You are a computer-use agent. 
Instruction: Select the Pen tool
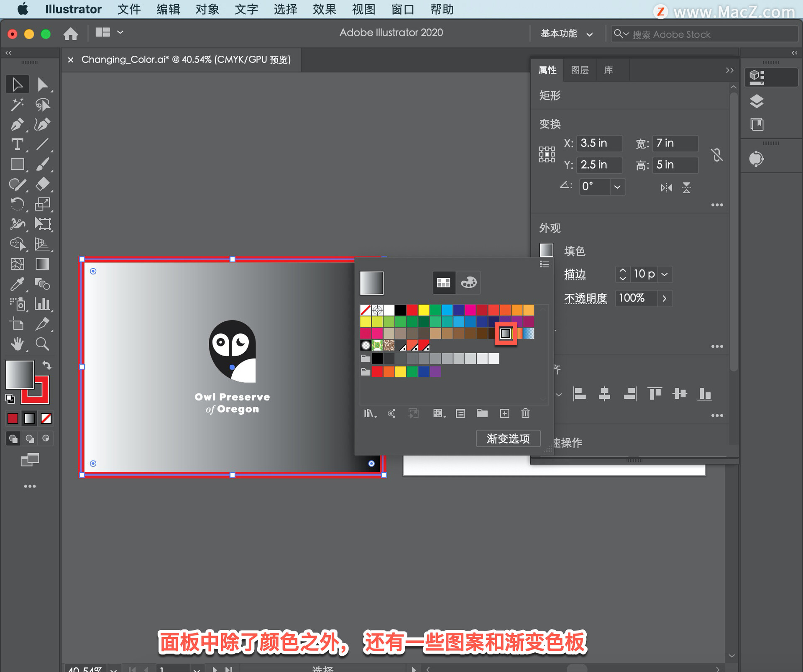pos(17,124)
